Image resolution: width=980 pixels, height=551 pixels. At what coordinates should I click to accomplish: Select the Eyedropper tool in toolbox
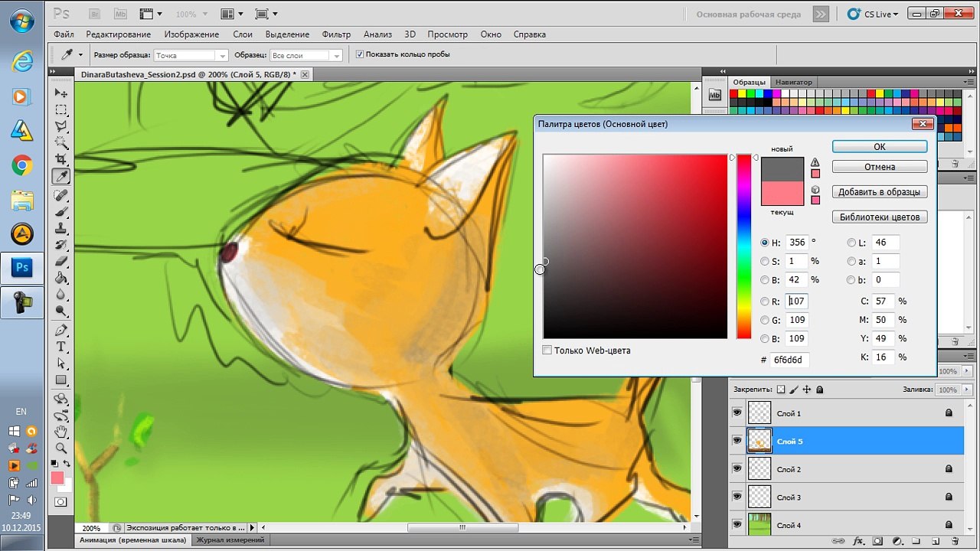click(x=61, y=177)
